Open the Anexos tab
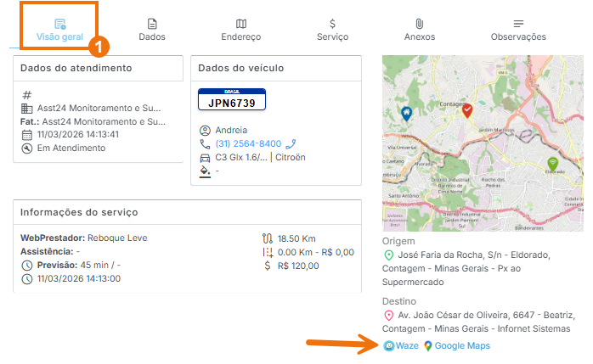This screenshot has width=593, height=364. click(420, 29)
